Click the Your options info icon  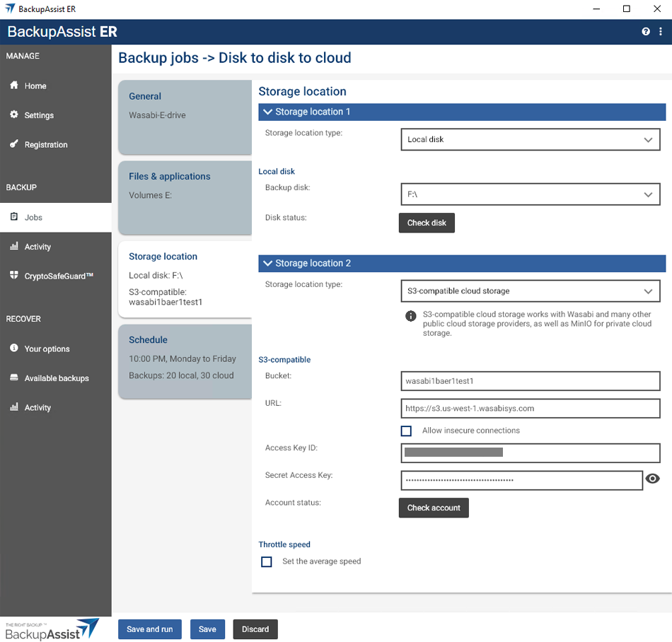[14, 348]
